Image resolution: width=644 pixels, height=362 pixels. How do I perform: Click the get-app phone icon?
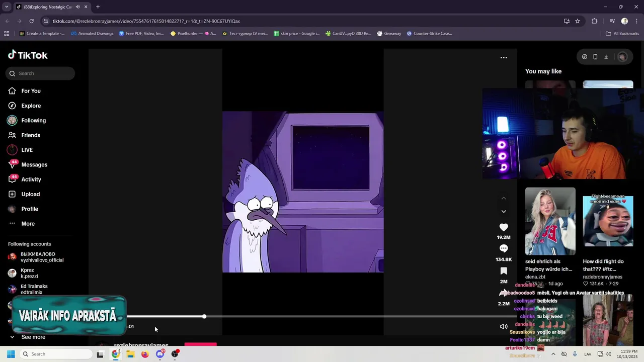[x=595, y=57]
